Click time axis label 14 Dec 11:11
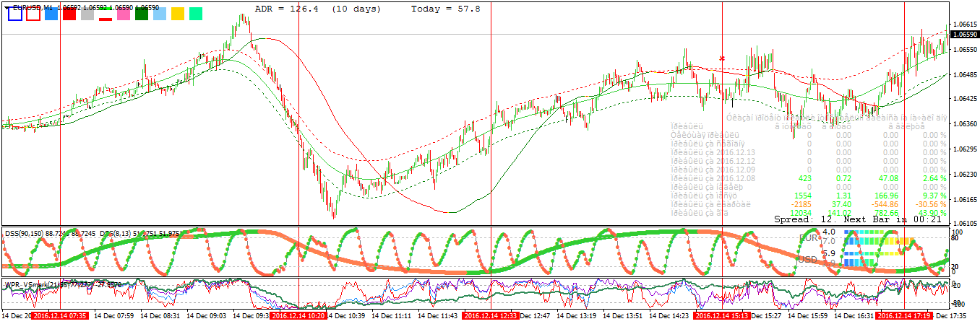 [391, 316]
